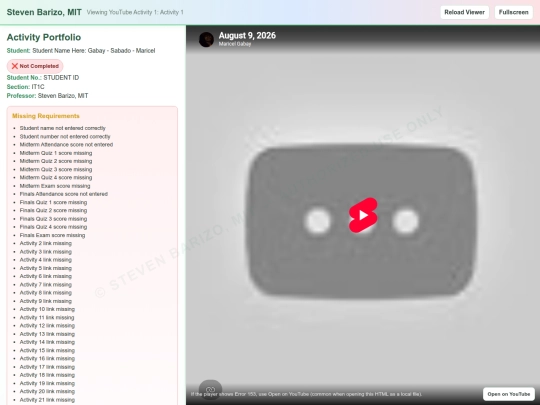Click the Not Completed status badge

click(35, 66)
